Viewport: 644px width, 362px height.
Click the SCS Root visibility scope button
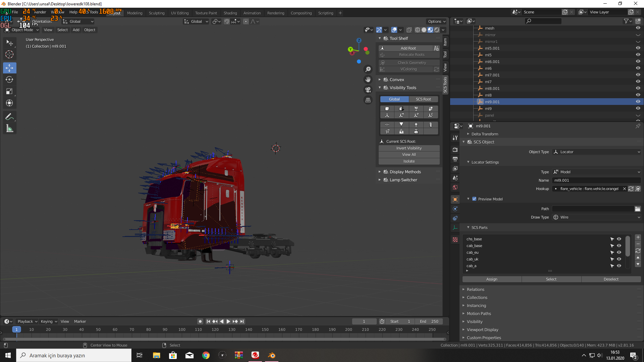[423, 99]
